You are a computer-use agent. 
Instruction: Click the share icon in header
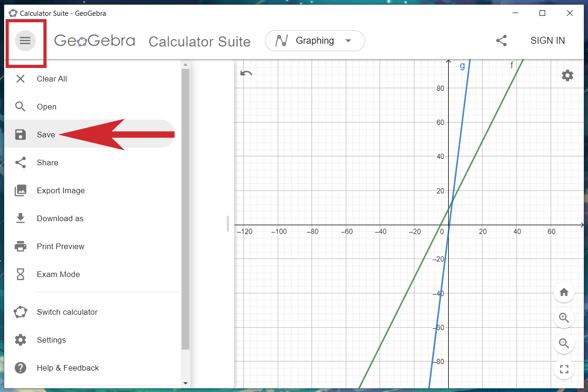coord(501,41)
